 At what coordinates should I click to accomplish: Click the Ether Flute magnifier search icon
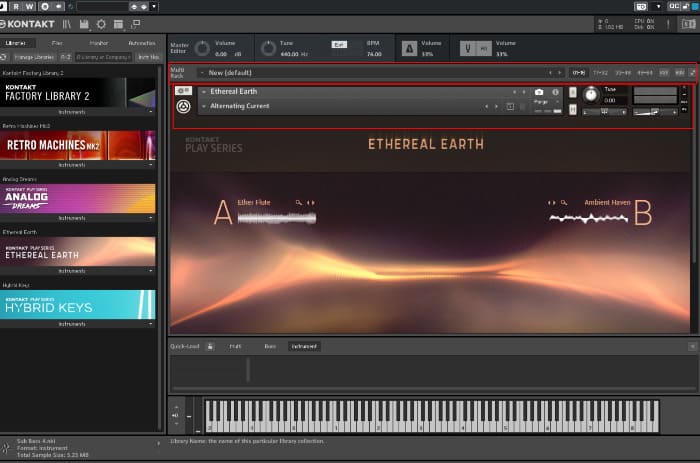(299, 203)
